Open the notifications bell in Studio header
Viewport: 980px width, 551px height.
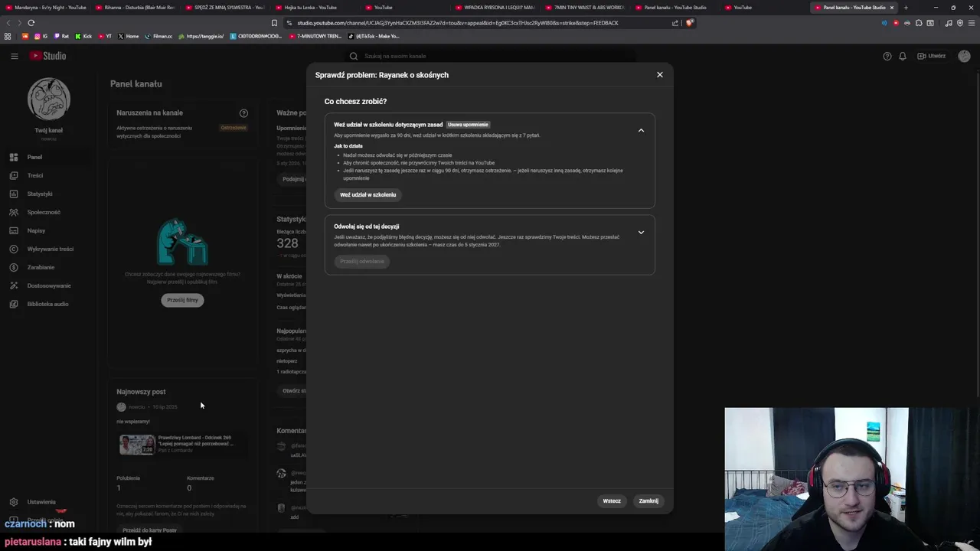click(x=903, y=56)
